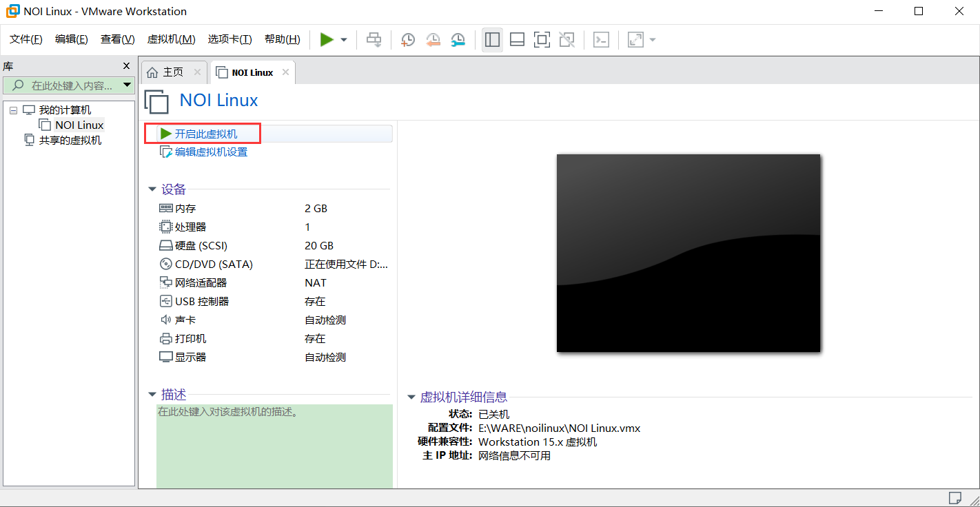Open the 虚拟机 menu

171,39
